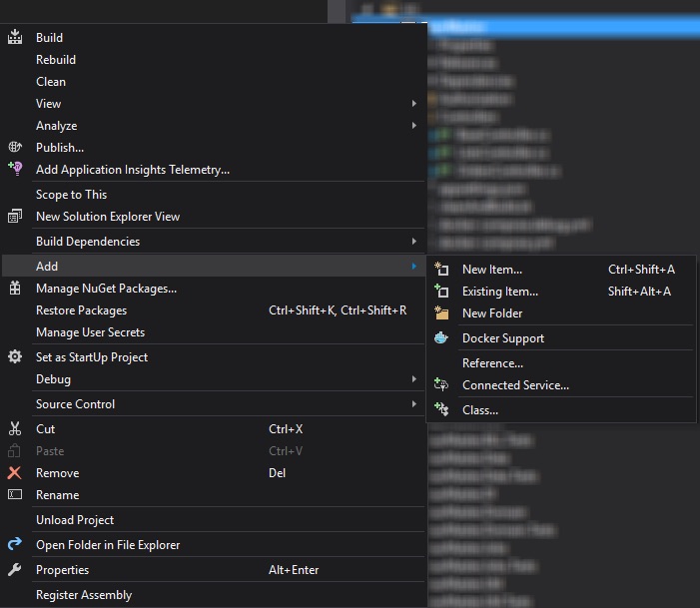The height and width of the screenshot is (608, 700).
Task: Click the Class icon in submenu
Action: 441,409
